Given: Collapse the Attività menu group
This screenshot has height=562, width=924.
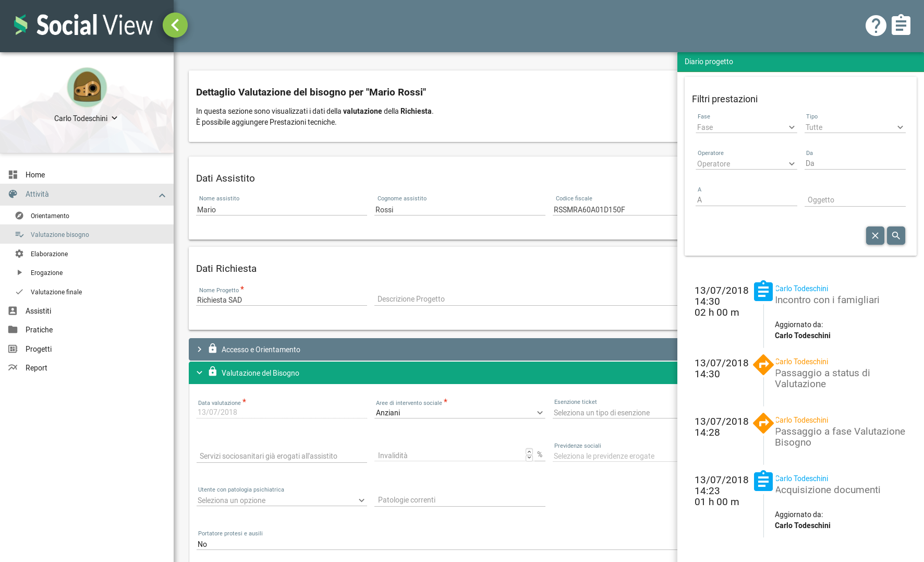Looking at the screenshot, I should click(162, 195).
